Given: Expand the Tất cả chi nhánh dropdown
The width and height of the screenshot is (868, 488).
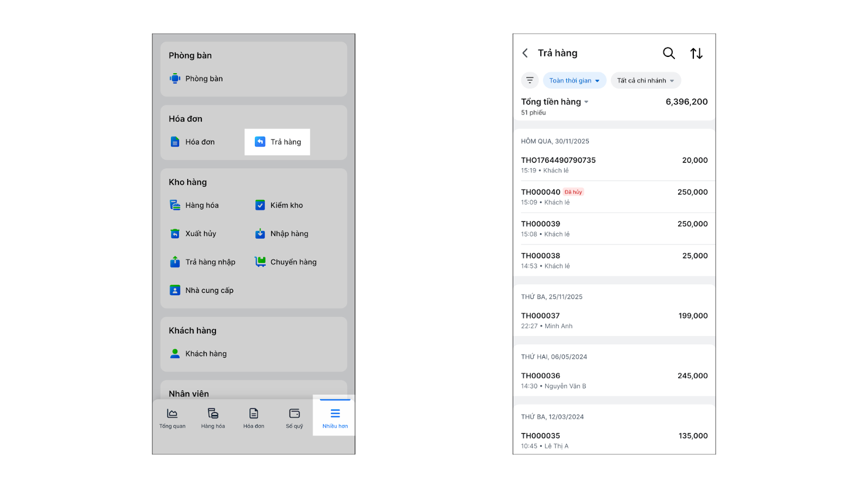Looking at the screenshot, I should (x=646, y=80).
